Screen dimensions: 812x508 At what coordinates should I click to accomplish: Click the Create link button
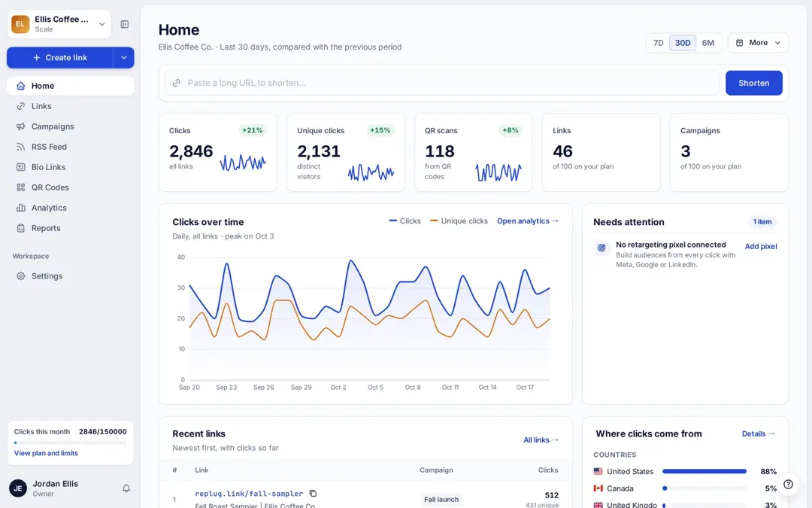tap(60, 57)
